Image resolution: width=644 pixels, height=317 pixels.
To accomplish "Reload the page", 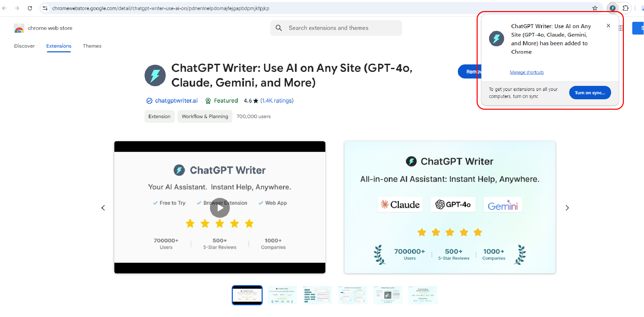I will (x=30, y=8).
